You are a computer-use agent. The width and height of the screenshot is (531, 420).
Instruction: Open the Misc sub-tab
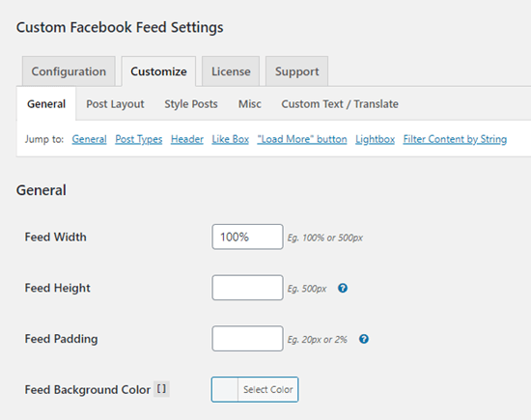pos(250,104)
